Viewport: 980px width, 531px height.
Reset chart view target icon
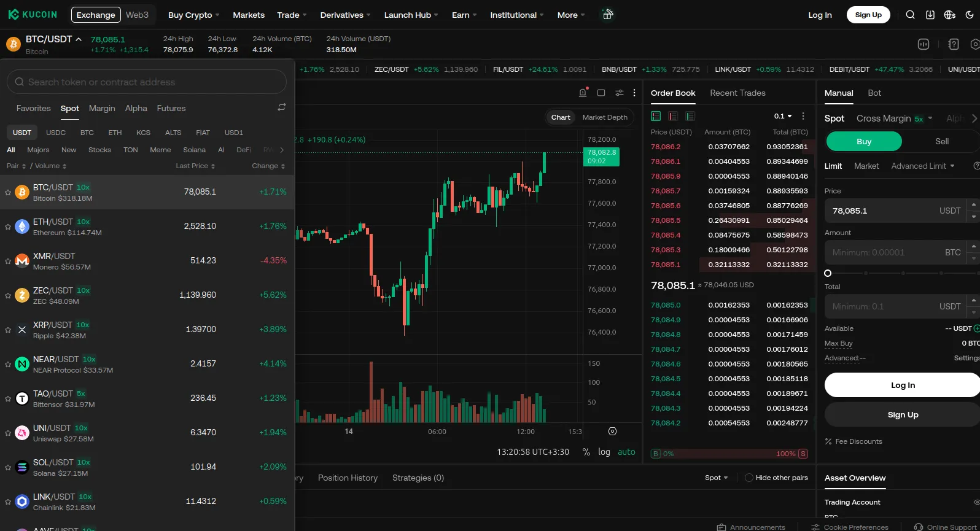612,432
